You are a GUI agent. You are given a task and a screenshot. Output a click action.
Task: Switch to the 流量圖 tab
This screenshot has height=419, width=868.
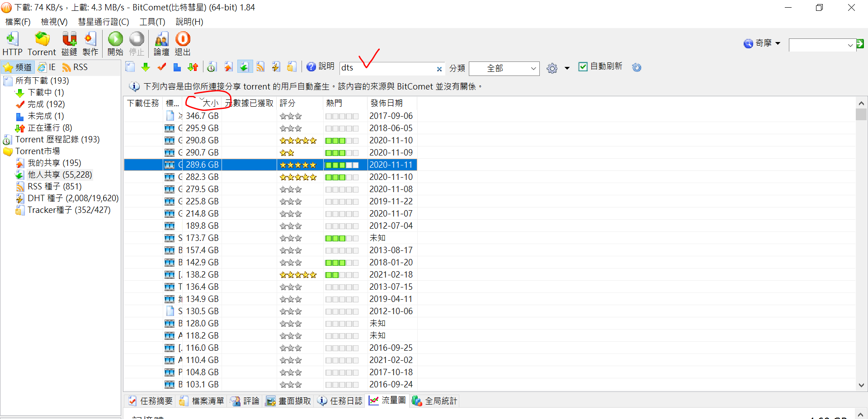coord(387,400)
